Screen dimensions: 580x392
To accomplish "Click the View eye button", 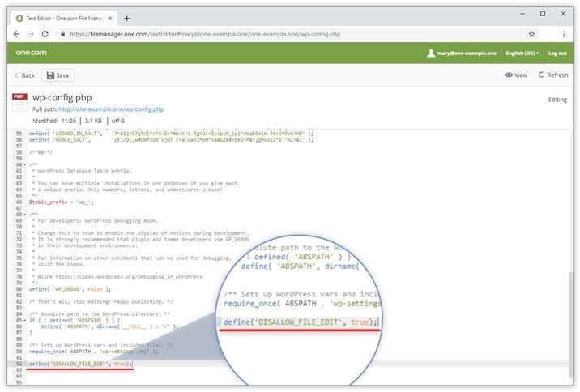I will click(516, 75).
